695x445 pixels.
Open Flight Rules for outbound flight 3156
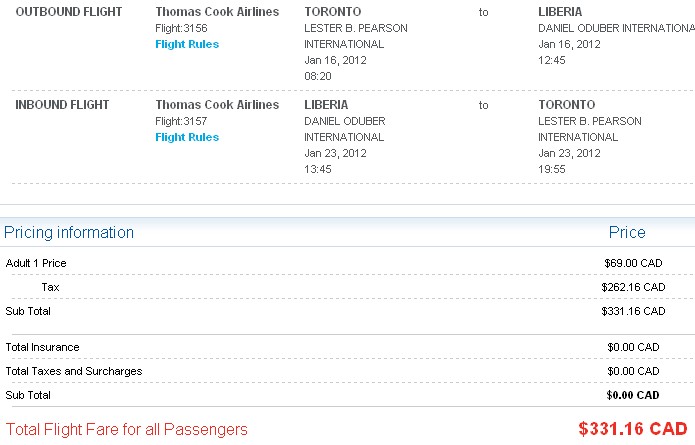click(187, 44)
